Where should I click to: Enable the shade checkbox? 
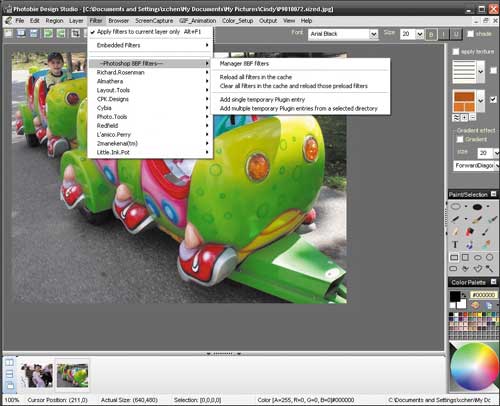(x=470, y=34)
